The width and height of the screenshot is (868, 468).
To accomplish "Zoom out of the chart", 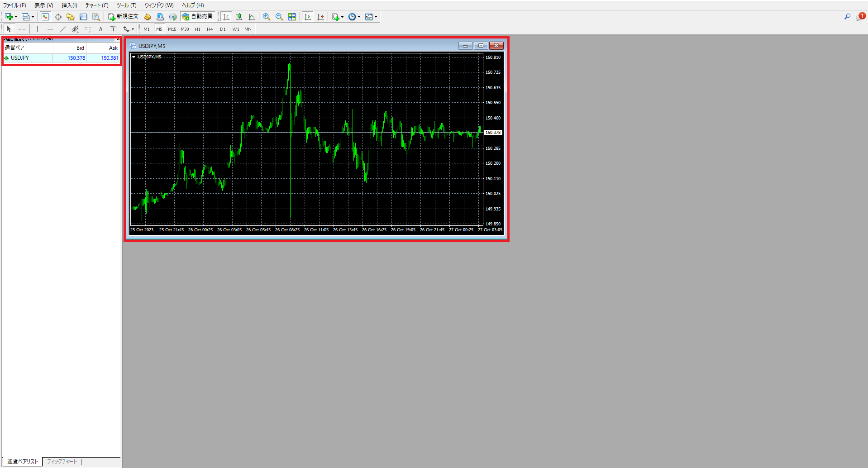I will tap(279, 17).
